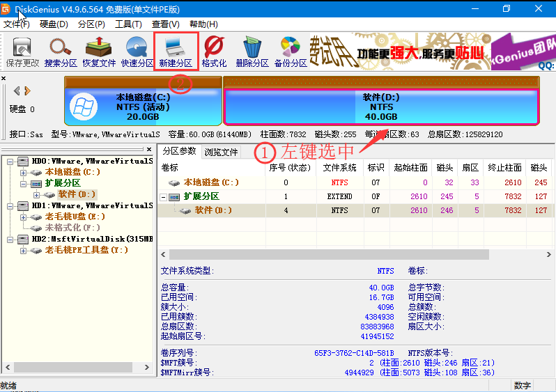The image size is (556, 392).
Task: Select 老毛桃U盘(E:) in the tree
Action: (x=75, y=217)
